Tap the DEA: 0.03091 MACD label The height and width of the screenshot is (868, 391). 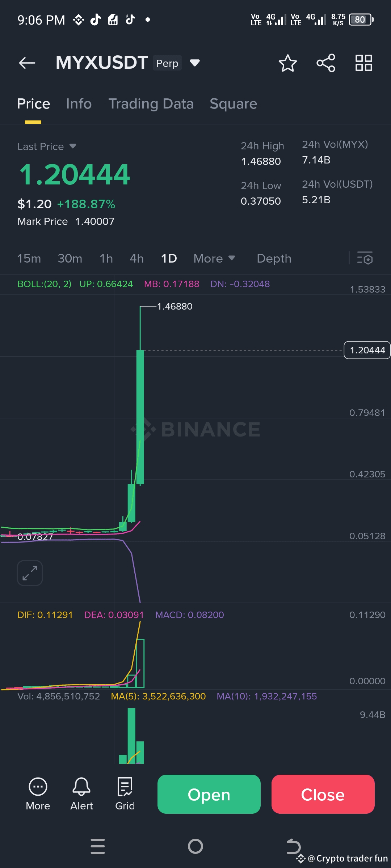(114, 615)
